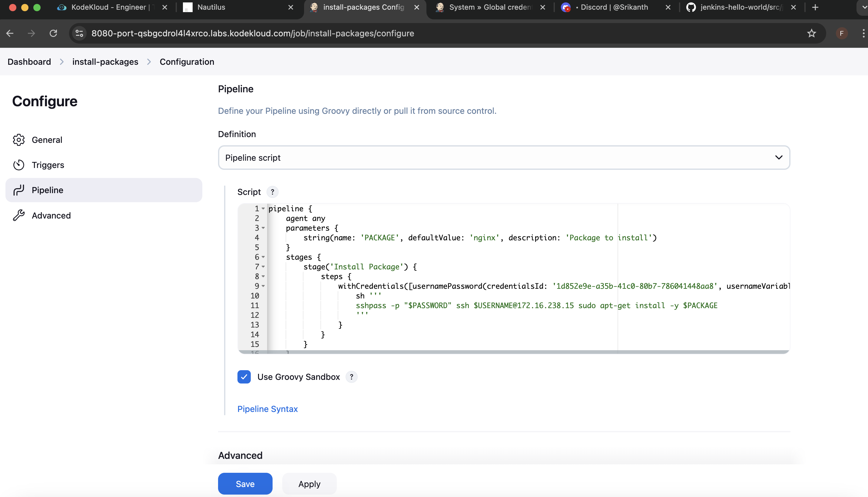Reload the page with refresh icon
868x497 pixels.
[53, 34]
